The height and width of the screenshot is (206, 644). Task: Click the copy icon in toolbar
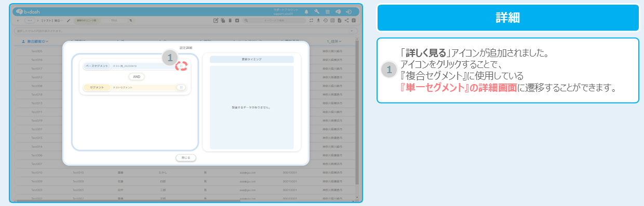[223, 20]
